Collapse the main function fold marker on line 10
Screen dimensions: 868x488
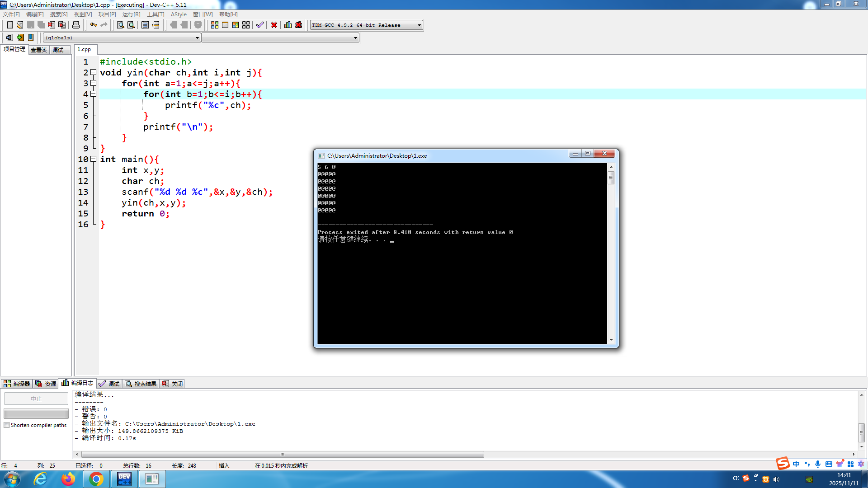[93, 159]
